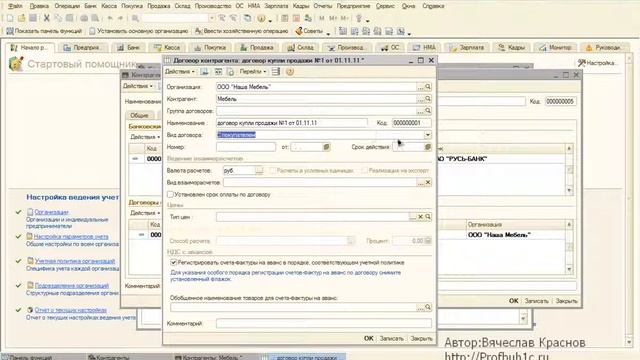Switch to Склад tab
Viewport: 640px width, 360px height.
coord(301,47)
